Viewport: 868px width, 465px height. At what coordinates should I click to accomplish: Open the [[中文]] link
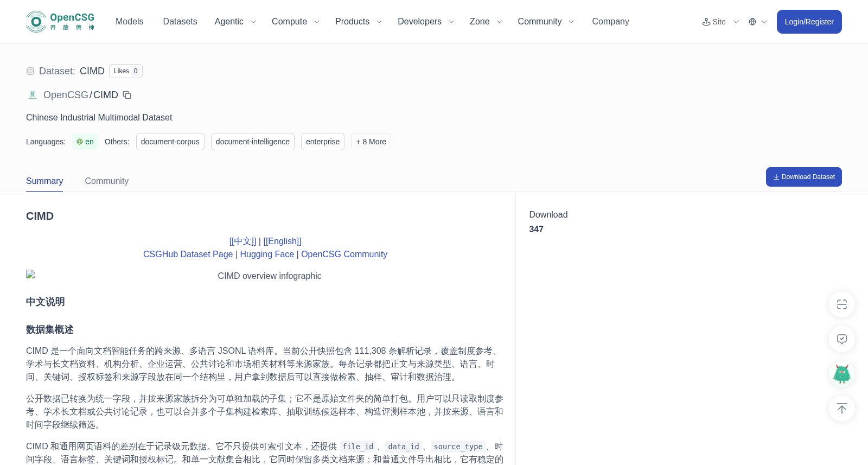pyautogui.click(x=242, y=241)
